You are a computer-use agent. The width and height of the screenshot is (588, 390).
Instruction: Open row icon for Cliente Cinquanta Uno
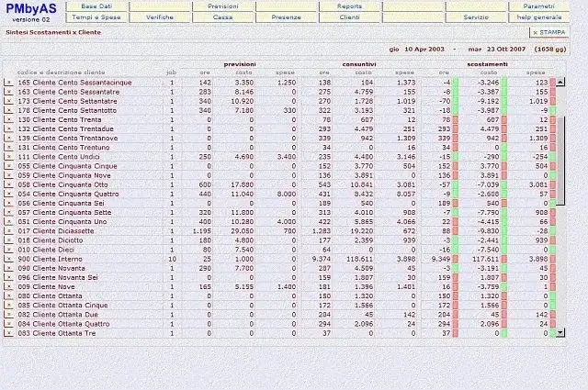[x=8, y=222]
